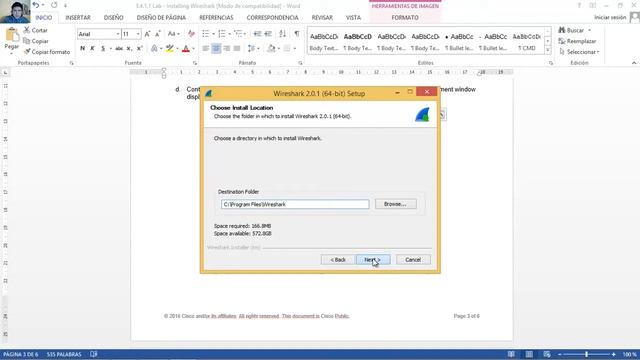Image resolution: width=640 pixels, height=360 pixels.
Task: Open the change case Aa dropdown
Action: [173, 34]
